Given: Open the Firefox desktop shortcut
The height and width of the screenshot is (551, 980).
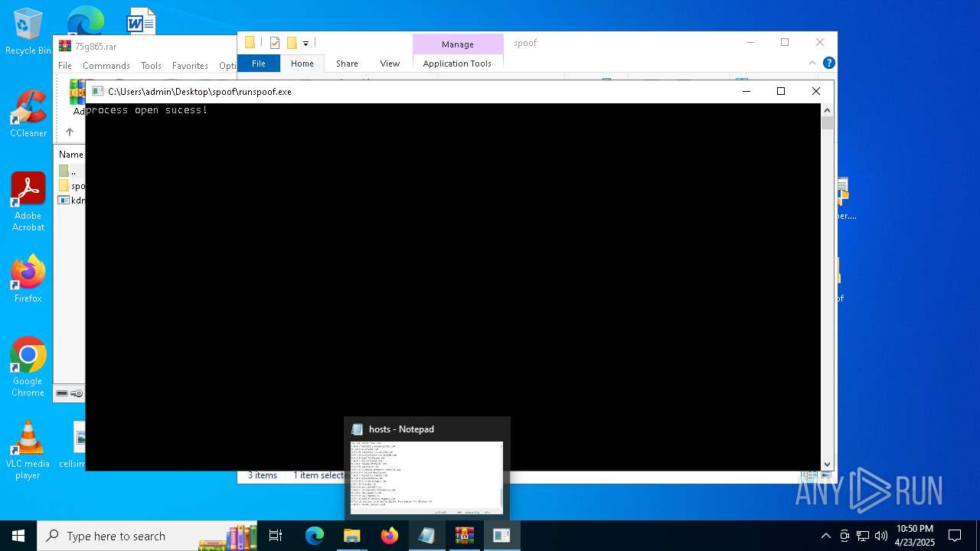Looking at the screenshot, I should click(x=28, y=279).
